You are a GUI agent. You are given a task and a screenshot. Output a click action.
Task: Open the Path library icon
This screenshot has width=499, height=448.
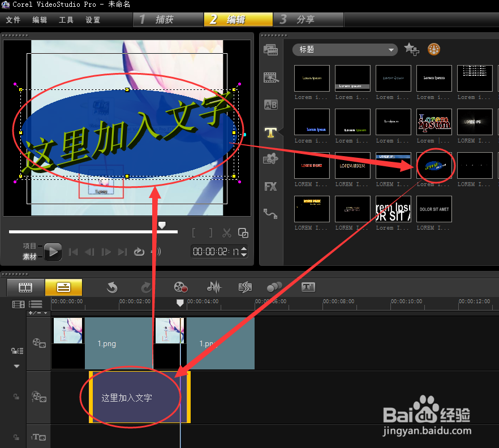pyautogui.click(x=270, y=213)
